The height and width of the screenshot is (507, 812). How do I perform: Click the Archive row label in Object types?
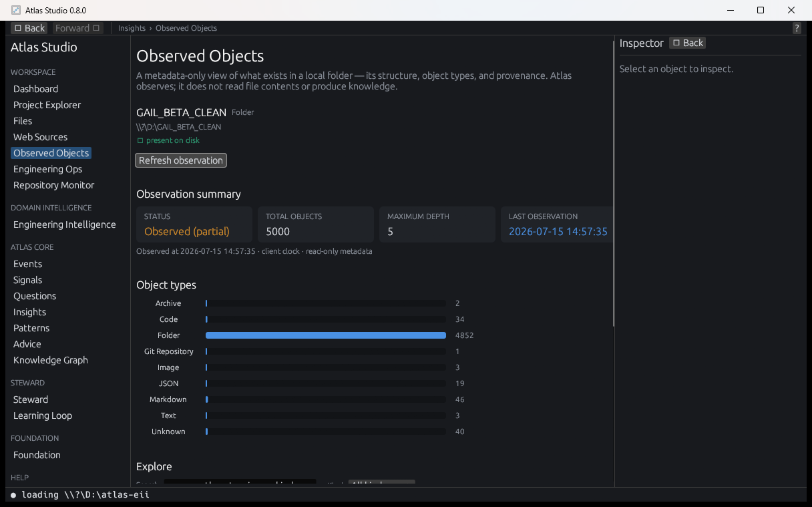(168, 303)
